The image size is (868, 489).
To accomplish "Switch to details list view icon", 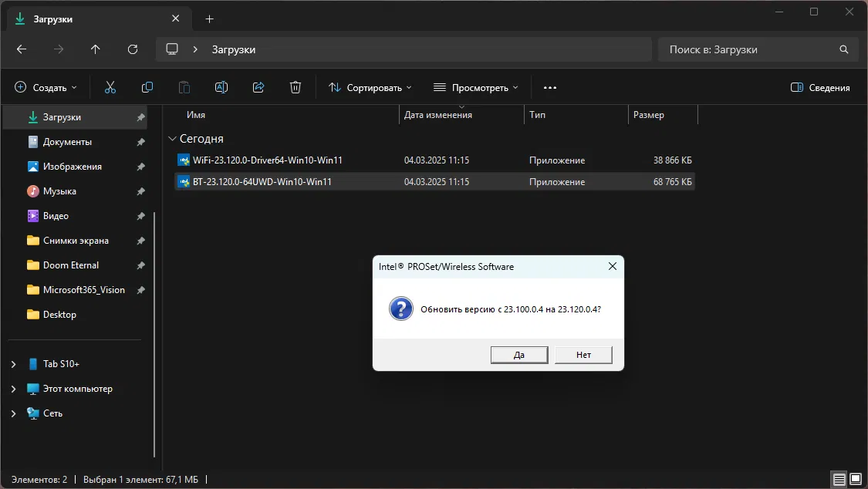I will coord(839,479).
